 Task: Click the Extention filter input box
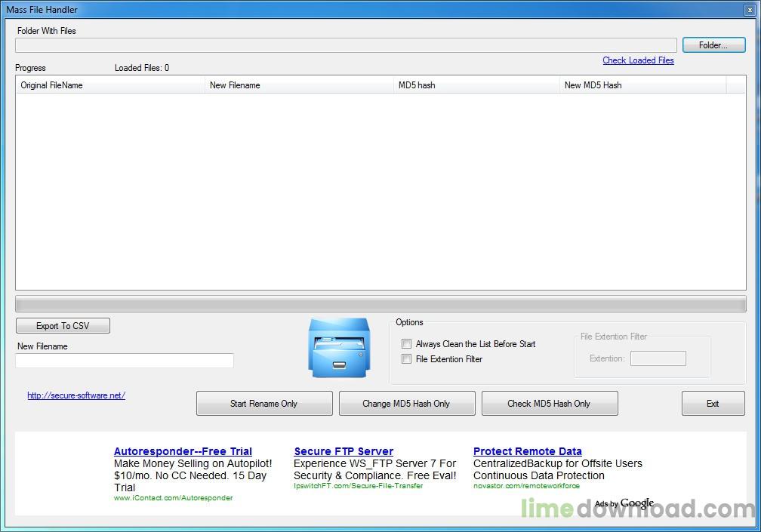click(x=658, y=358)
